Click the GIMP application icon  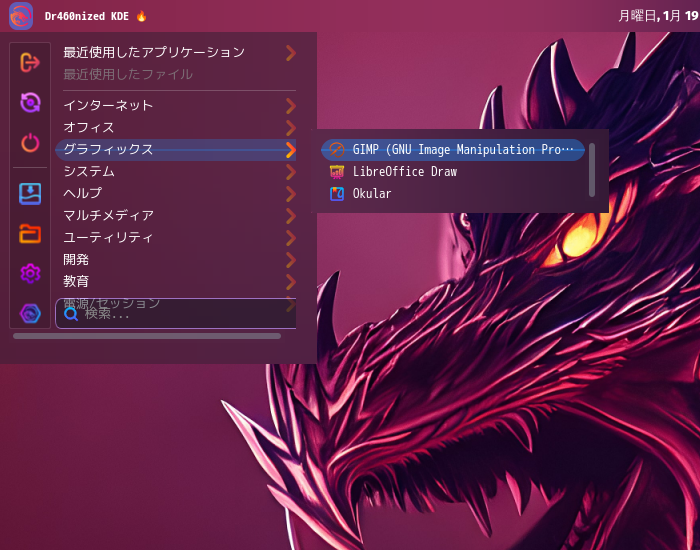(x=337, y=150)
